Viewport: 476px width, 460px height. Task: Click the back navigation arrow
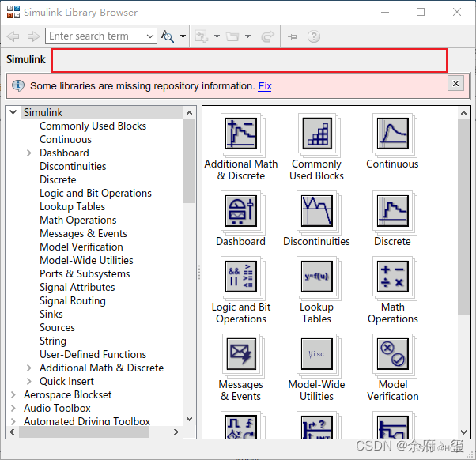pyautogui.click(x=13, y=36)
